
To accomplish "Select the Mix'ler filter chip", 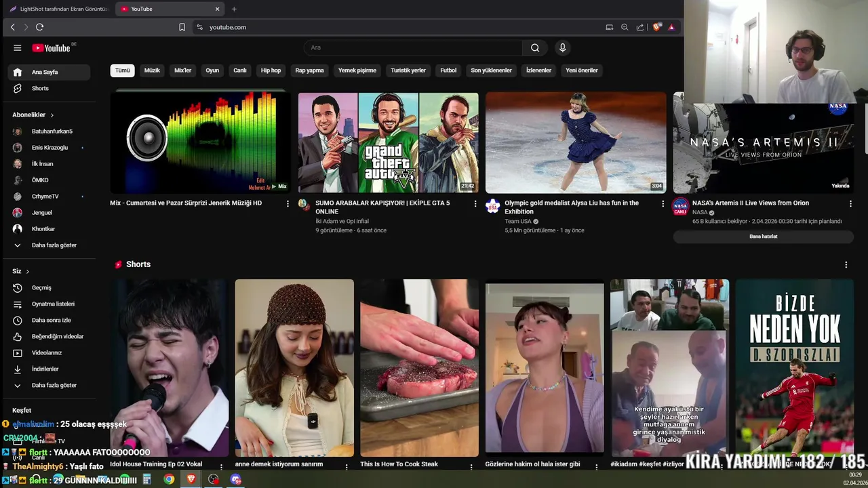I will pos(183,70).
